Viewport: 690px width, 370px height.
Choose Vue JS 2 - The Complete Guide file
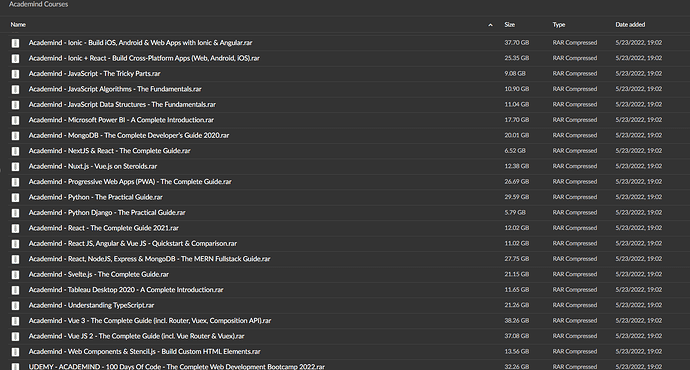[x=136, y=335]
